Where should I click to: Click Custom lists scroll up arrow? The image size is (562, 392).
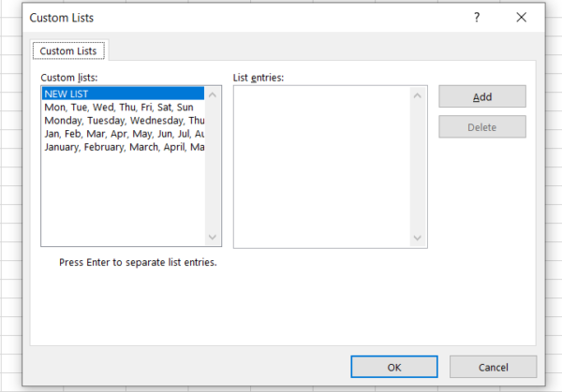[x=213, y=94]
